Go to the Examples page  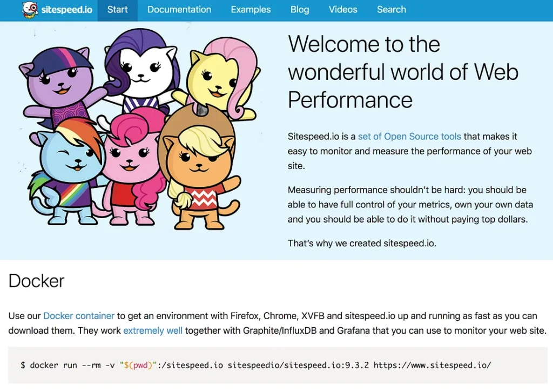tap(251, 10)
